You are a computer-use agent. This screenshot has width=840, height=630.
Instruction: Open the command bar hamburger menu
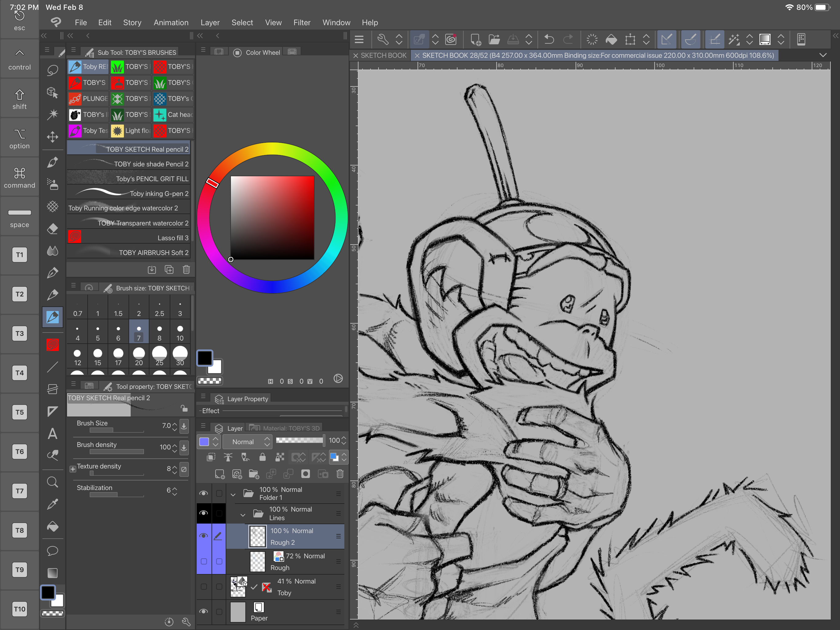[x=359, y=39]
